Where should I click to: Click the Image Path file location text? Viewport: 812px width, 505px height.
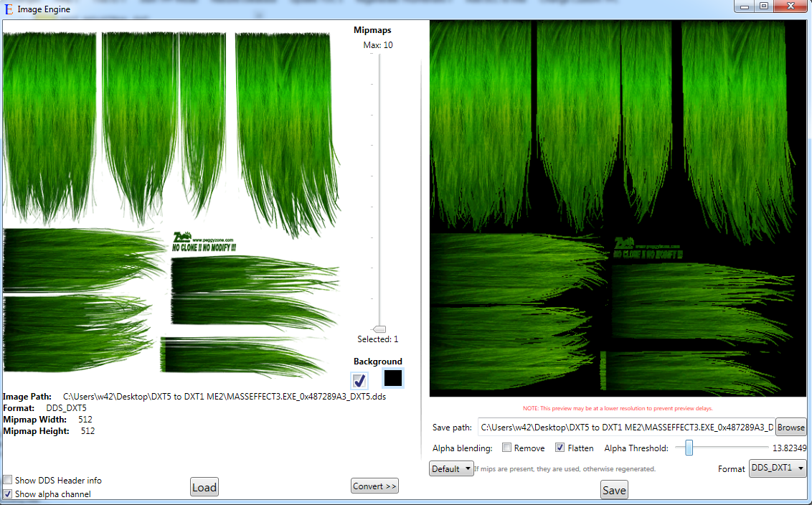tap(225, 397)
